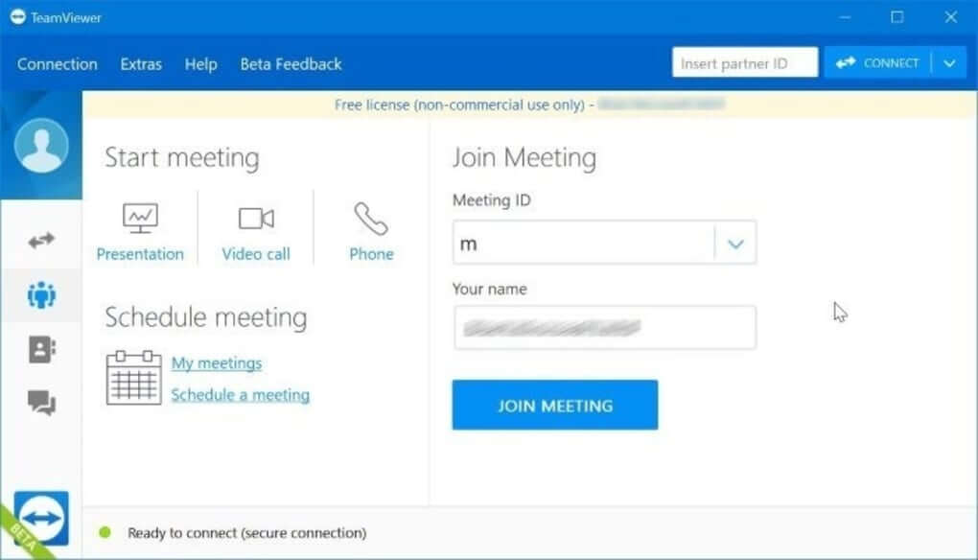Follow the Schedule a meeting link
Screen dimensions: 978x560
tap(241, 395)
